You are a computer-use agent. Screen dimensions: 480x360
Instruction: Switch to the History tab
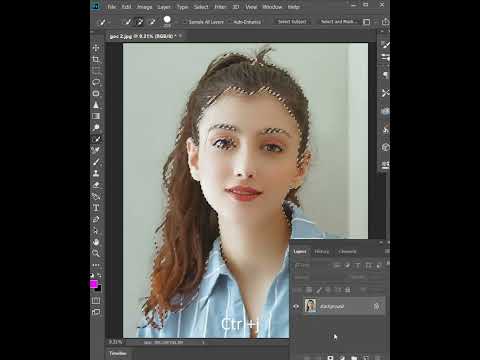[x=322, y=252]
